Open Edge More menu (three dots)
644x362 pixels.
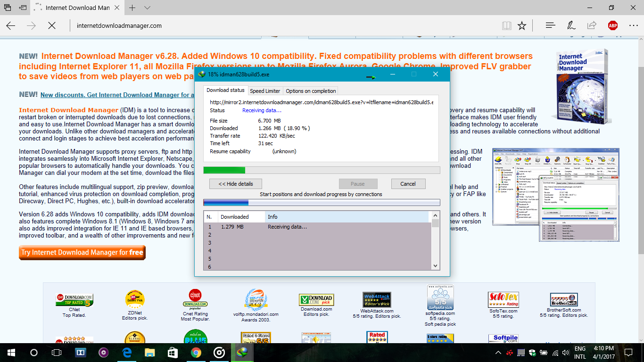click(x=633, y=25)
